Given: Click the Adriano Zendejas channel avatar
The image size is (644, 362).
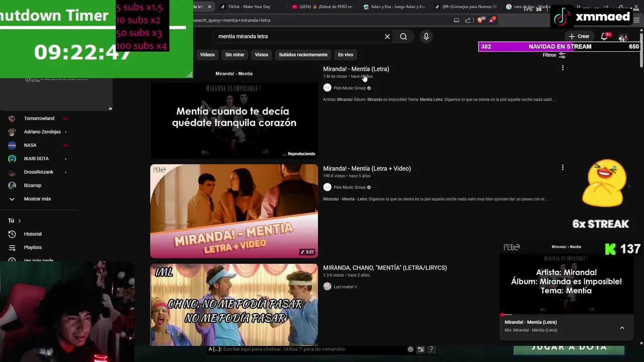Looking at the screenshot, I should (12, 132).
